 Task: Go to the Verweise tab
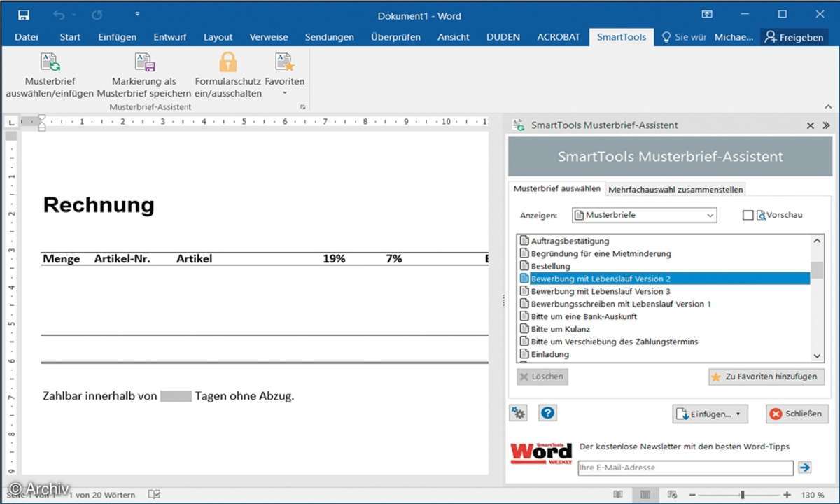(269, 37)
